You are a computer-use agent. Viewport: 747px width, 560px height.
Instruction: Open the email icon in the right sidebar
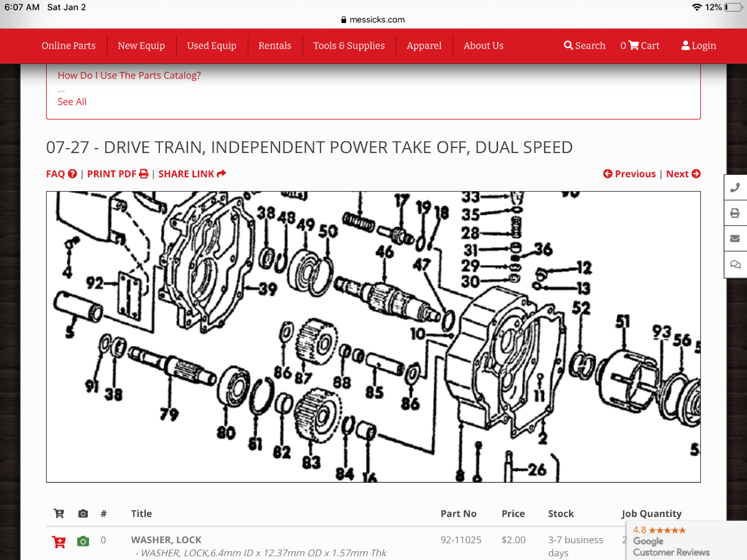click(x=735, y=238)
